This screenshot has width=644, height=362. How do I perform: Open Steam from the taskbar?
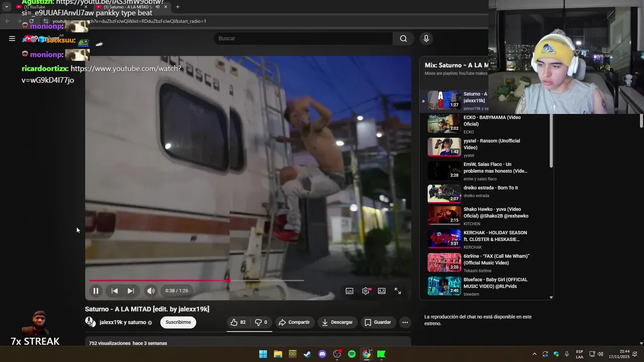point(307,354)
